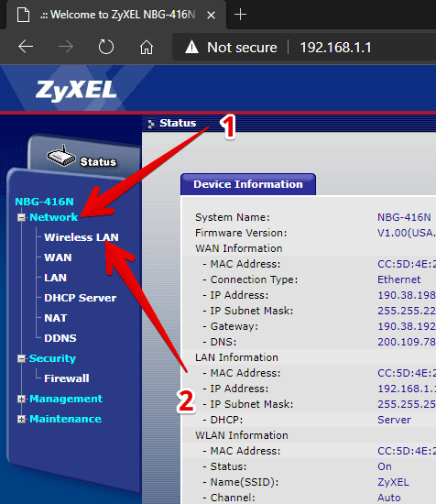The width and height of the screenshot is (436, 504).
Task: Open the Network menu section
Action: pos(54,217)
